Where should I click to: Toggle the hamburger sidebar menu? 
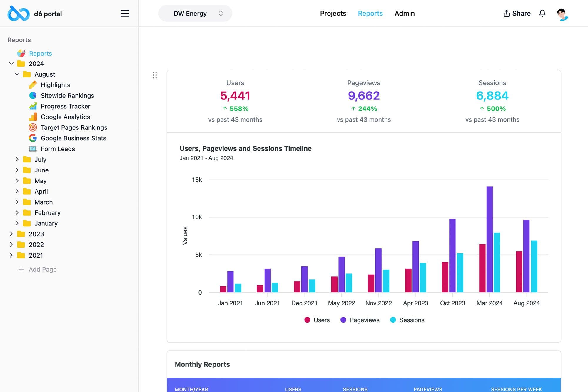(x=125, y=13)
